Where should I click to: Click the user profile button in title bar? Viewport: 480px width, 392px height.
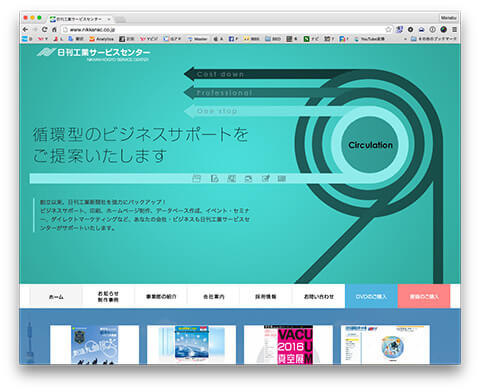[448, 18]
